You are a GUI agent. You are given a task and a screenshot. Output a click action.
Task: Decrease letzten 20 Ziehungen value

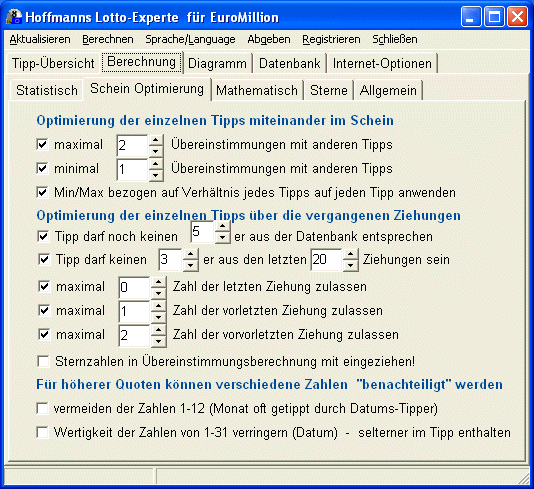(x=351, y=265)
